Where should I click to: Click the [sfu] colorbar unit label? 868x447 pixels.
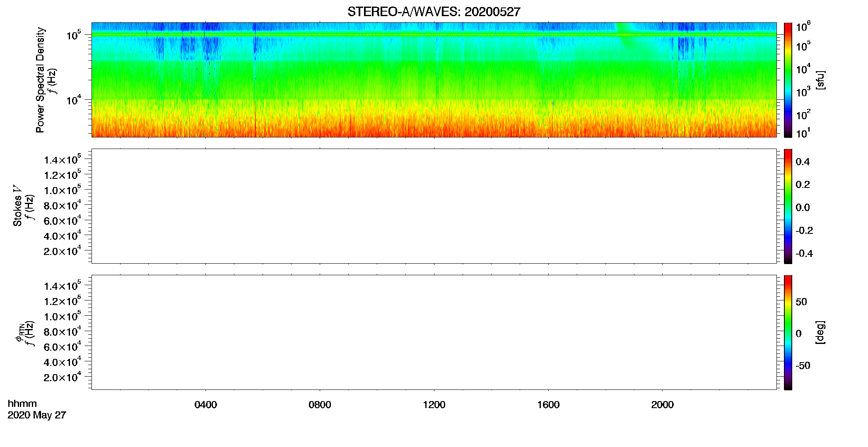click(x=820, y=80)
